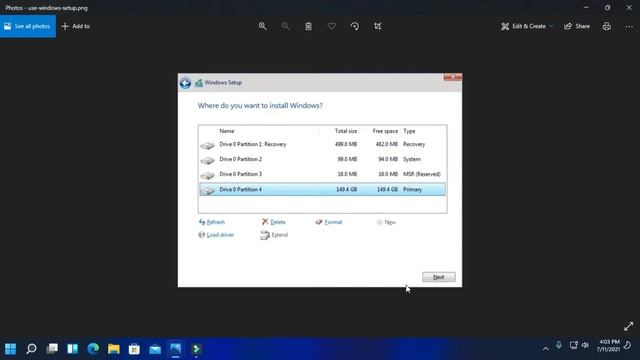Select Drive 0 Partition 3 row
Screen dimensions: 640x360
322,174
